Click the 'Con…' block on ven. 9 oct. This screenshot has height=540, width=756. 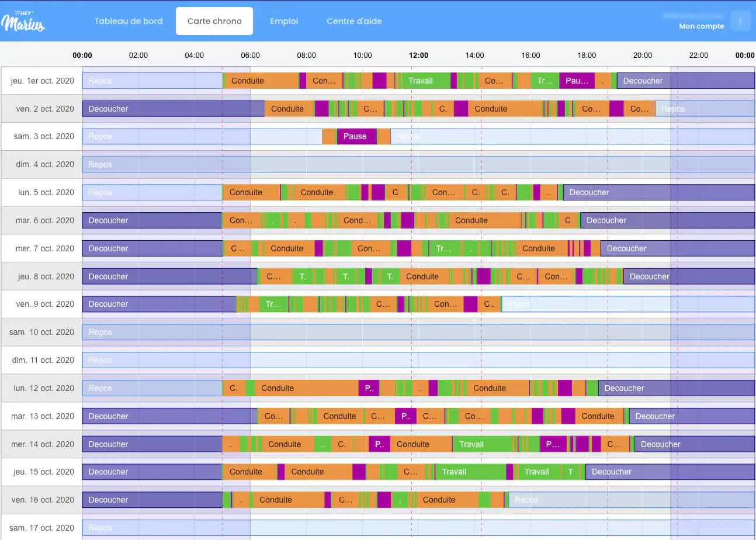[x=446, y=304]
